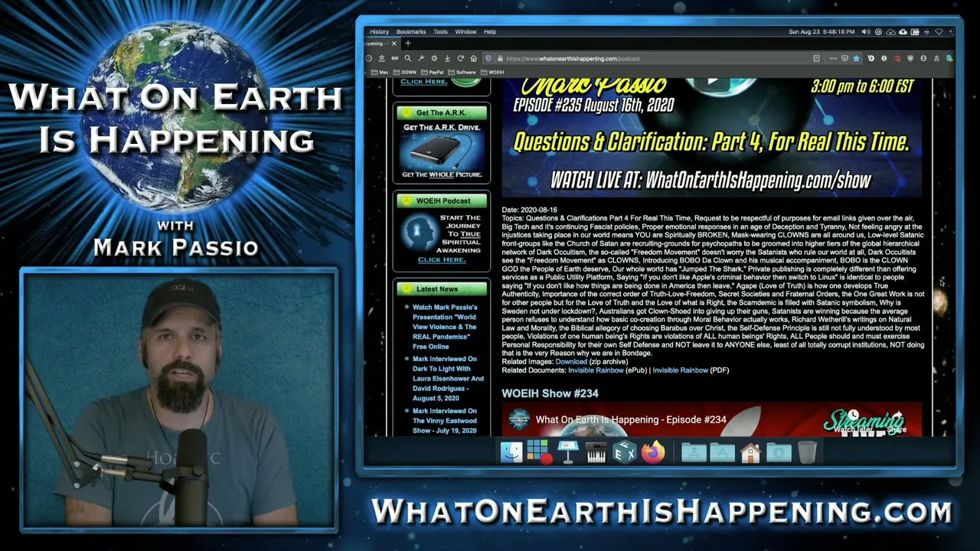The height and width of the screenshot is (551, 980).
Task: Click the WOEIH Show #234 heading
Action: pyautogui.click(x=550, y=393)
